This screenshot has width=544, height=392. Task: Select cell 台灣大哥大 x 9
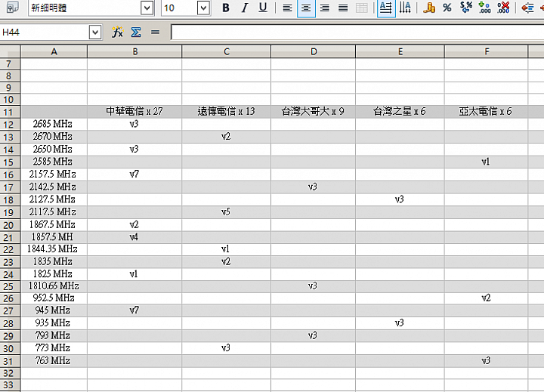[x=314, y=111]
